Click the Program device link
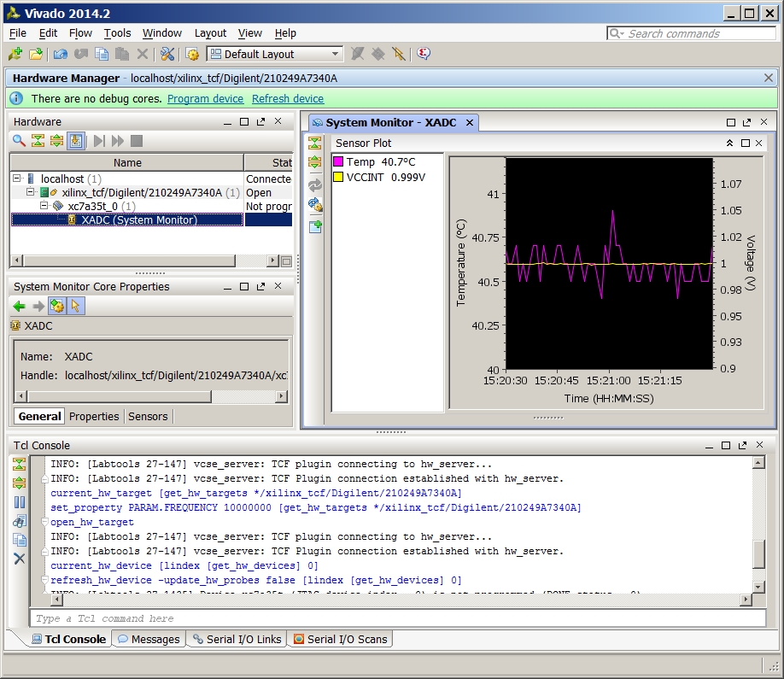The width and height of the screenshot is (784, 679). 206,98
